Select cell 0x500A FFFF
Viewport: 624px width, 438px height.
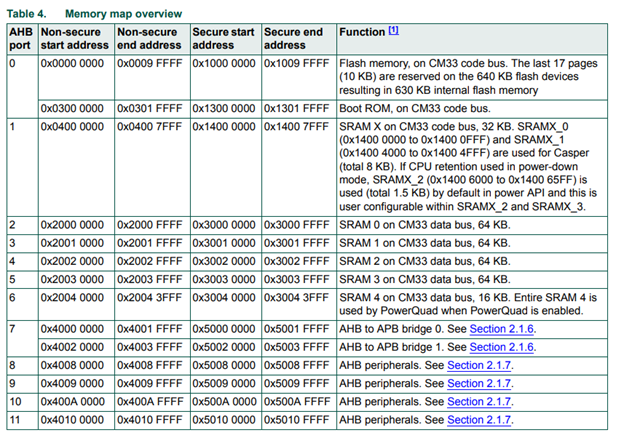point(297,402)
